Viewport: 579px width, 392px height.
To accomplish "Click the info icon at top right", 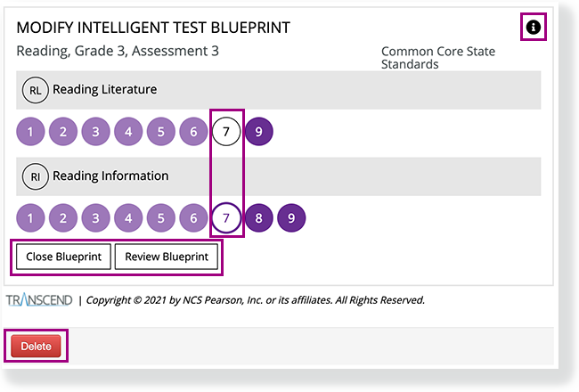I will pyautogui.click(x=533, y=28).
